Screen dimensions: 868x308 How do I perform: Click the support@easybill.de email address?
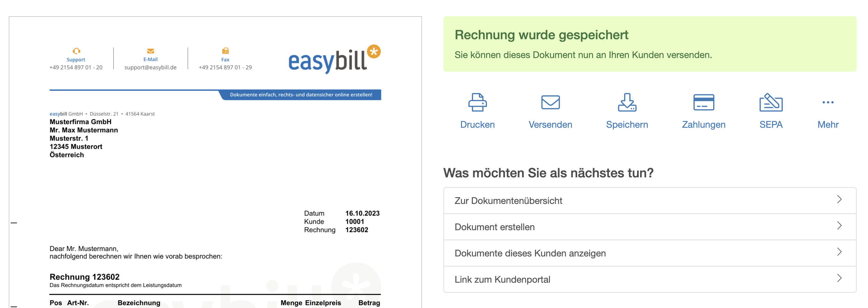[x=150, y=67]
